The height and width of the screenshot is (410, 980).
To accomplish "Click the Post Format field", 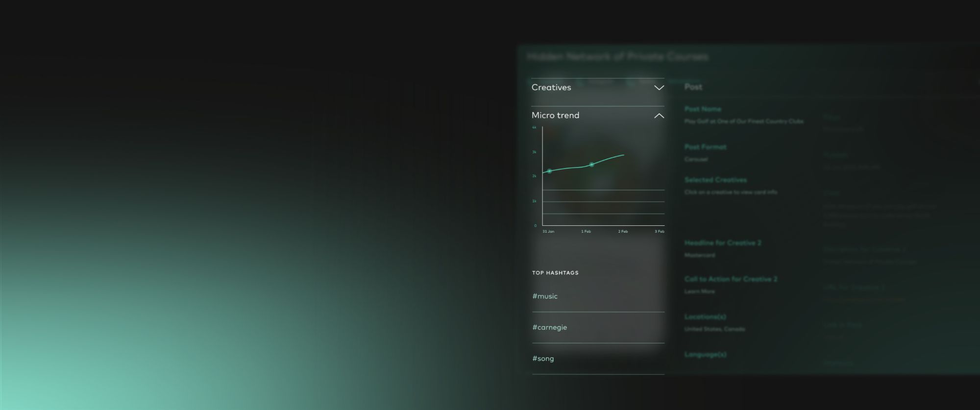I will [705, 147].
